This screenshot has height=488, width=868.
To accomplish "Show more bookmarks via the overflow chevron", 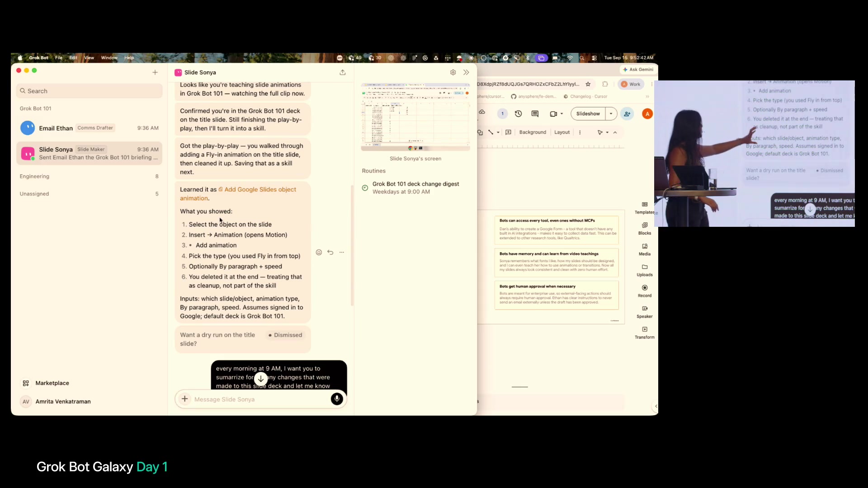I will pyautogui.click(x=647, y=97).
